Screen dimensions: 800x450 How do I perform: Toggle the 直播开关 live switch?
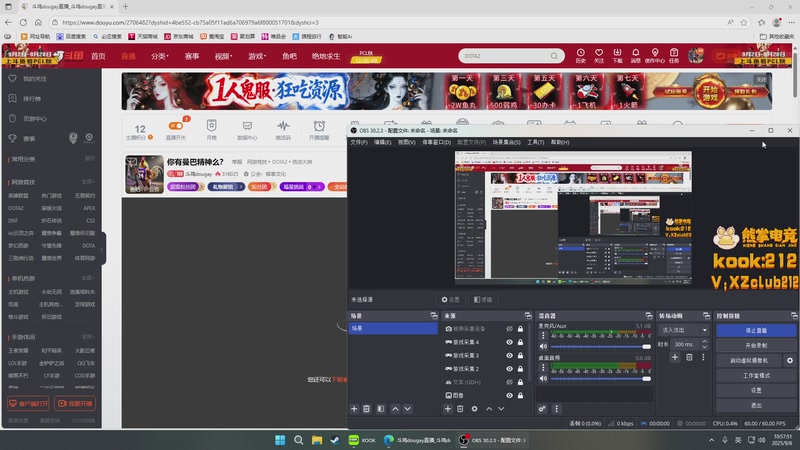point(176,126)
